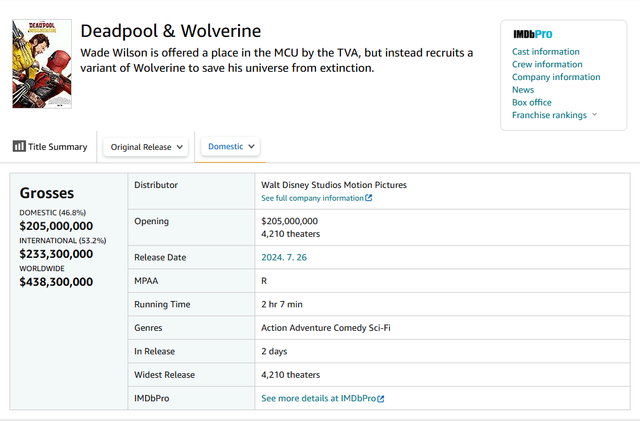Click external link icon beside company information
Screen dimensions: 640x421
click(369, 199)
